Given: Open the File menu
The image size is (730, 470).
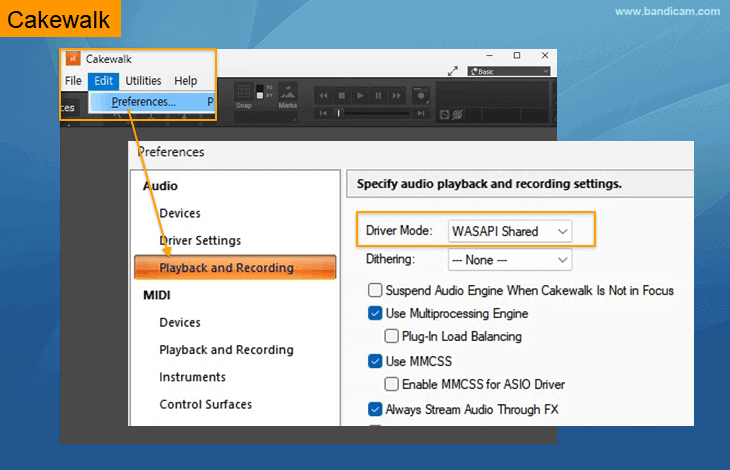Looking at the screenshot, I should (73, 81).
